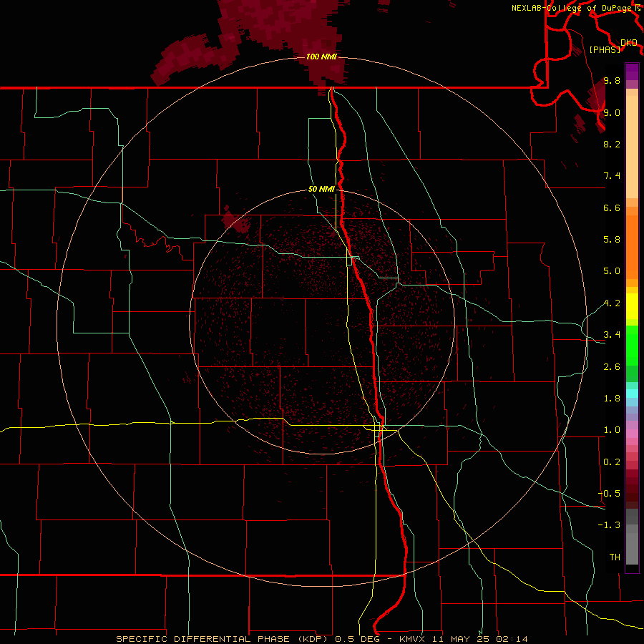Click the 5.8 scale value

(x=612, y=240)
